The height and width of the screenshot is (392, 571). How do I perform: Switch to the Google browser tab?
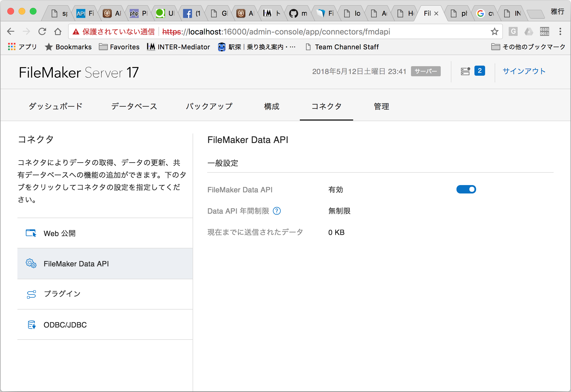point(485,13)
